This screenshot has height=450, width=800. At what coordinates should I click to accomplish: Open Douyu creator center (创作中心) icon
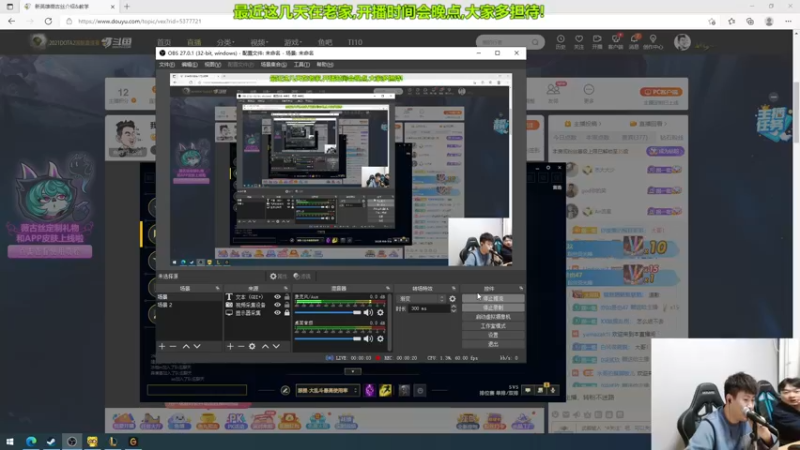[x=653, y=42]
